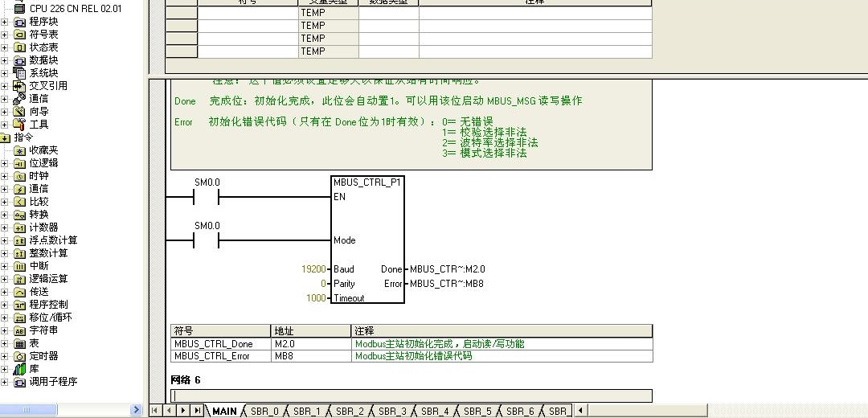Open the 程序块 program block icon
Viewport: 868px width, 418px height.
click(19, 22)
